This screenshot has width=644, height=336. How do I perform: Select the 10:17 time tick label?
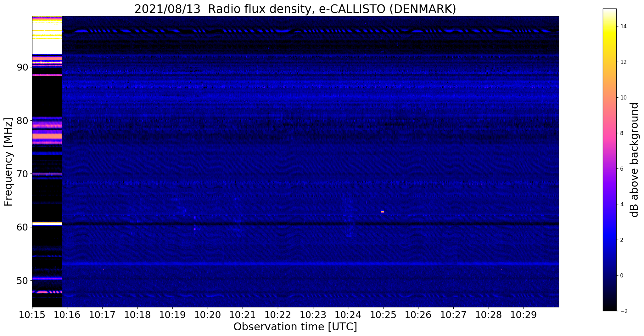pos(102,315)
